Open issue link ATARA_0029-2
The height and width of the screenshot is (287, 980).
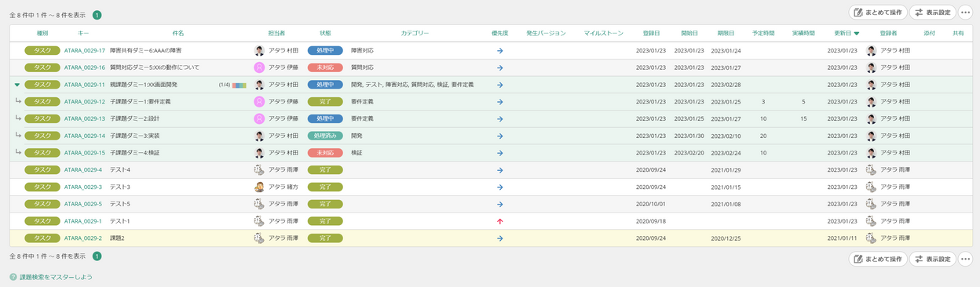[83, 238]
